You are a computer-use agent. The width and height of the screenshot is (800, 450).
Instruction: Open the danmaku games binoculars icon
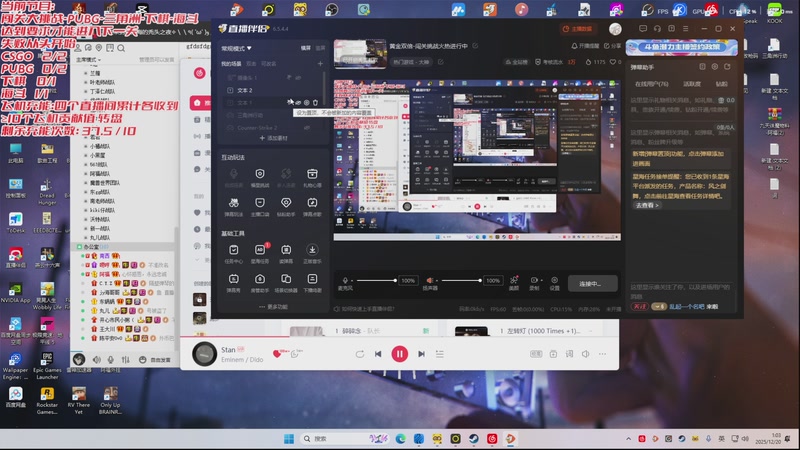pos(234,203)
